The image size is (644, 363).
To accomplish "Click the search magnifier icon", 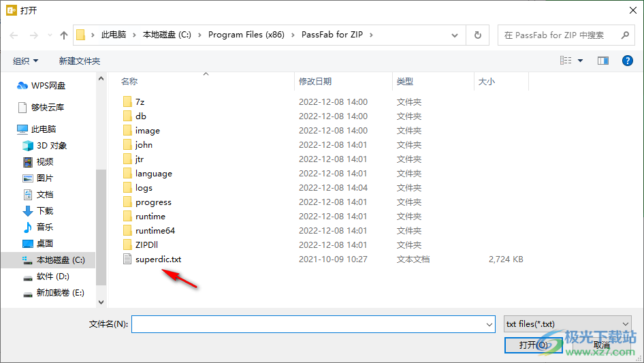I will (625, 35).
